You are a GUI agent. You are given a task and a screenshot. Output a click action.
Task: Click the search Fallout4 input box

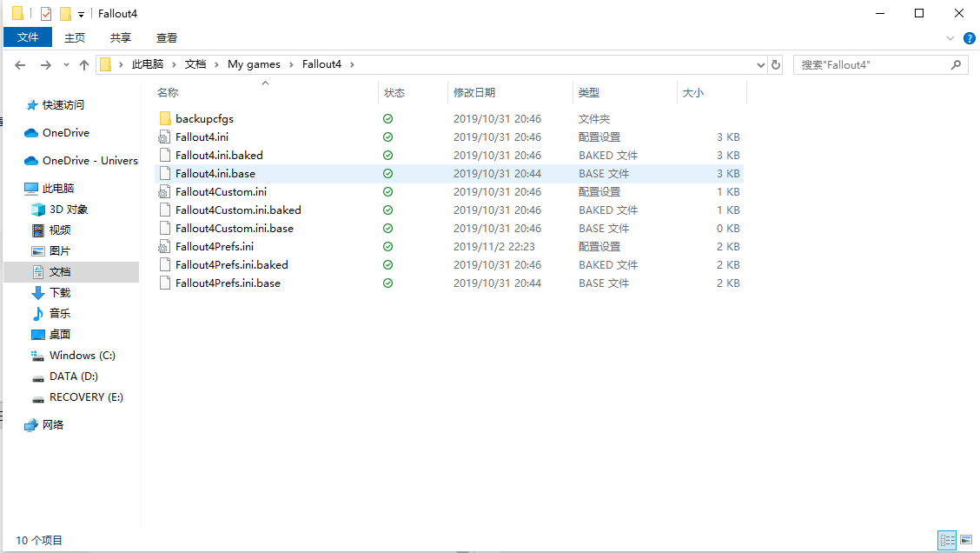click(872, 64)
